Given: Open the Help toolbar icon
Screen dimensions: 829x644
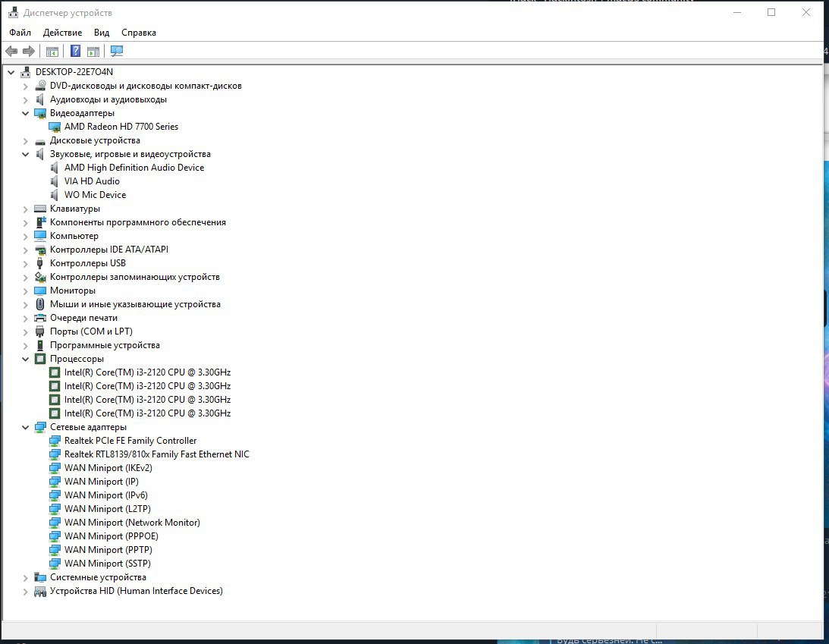Looking at the screenshot, I should coord(76,51).
